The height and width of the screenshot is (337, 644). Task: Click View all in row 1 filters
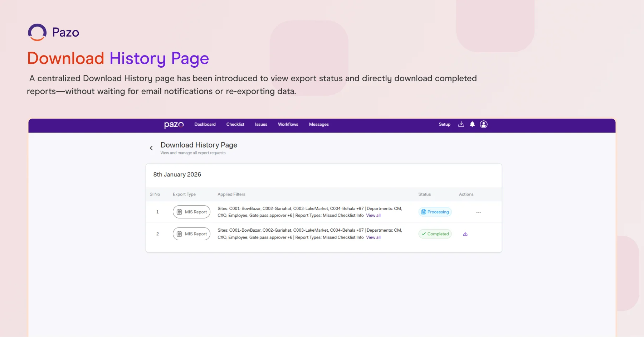[373, 216]
